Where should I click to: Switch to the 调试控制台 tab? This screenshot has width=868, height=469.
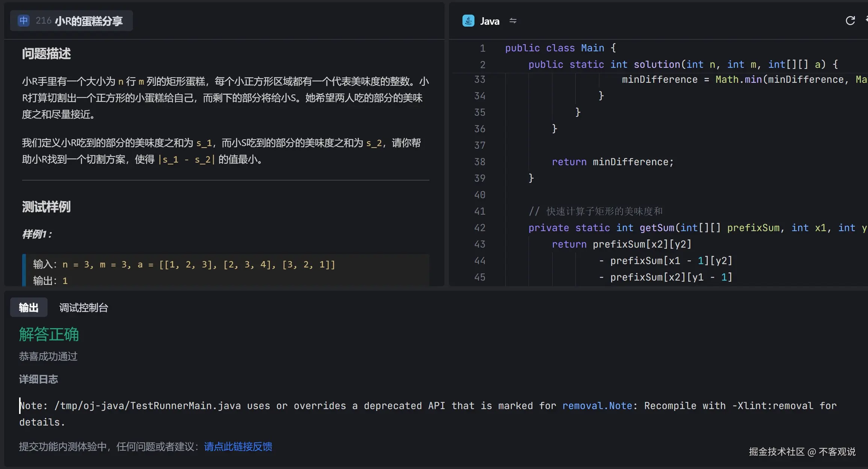[x=83, y=307]
